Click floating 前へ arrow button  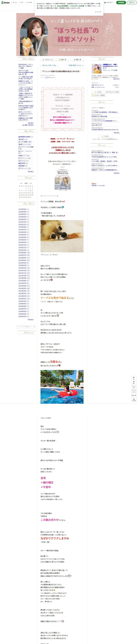click(x=134, y=383)
